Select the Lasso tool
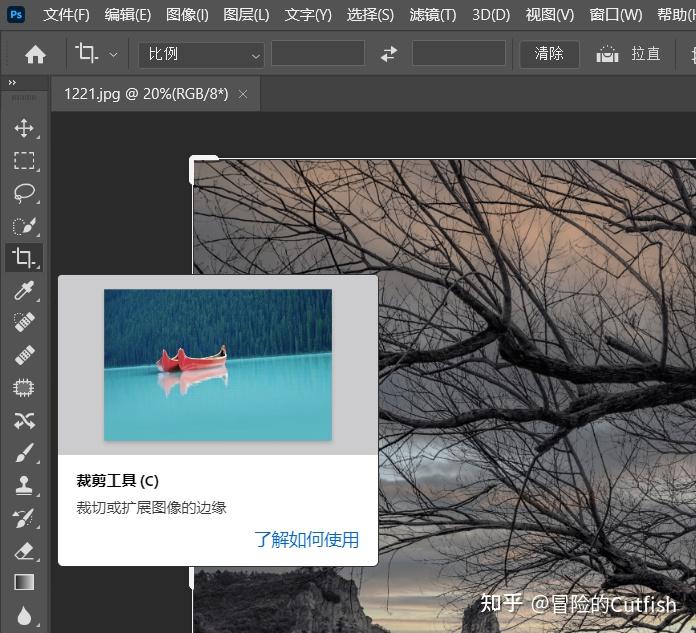The width and height of the screenshot is (696, 633). pyautogui.click(x=24, y=193)
